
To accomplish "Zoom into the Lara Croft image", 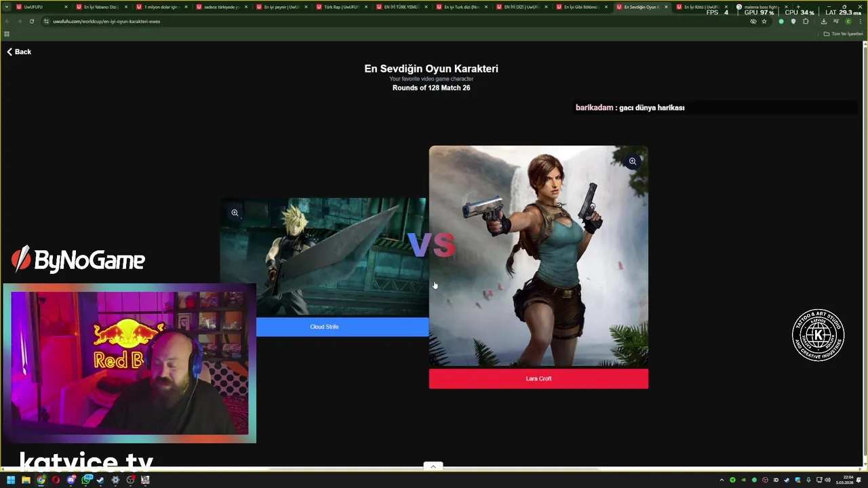I will [632, 161].
